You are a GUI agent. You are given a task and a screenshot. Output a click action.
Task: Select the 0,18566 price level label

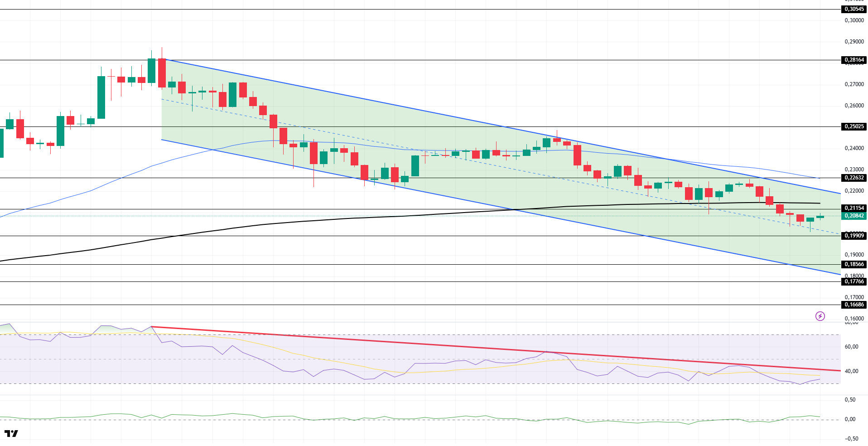point(854,264)
